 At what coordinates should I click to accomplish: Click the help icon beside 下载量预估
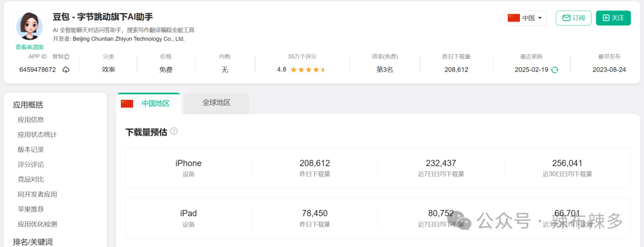(174, 131)
